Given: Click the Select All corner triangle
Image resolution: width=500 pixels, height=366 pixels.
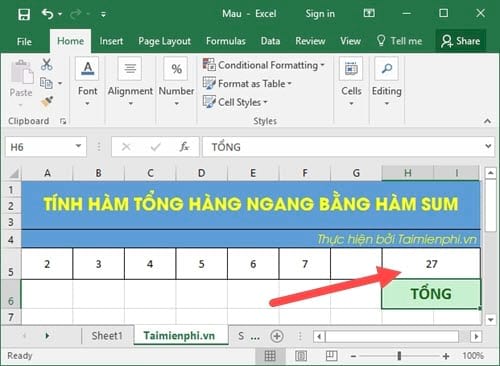Looking at the screenshot, I should (13, 173).
